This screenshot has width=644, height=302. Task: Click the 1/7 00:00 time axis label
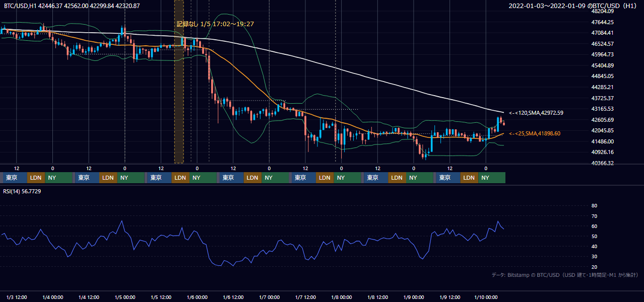(x=269, y=297)
